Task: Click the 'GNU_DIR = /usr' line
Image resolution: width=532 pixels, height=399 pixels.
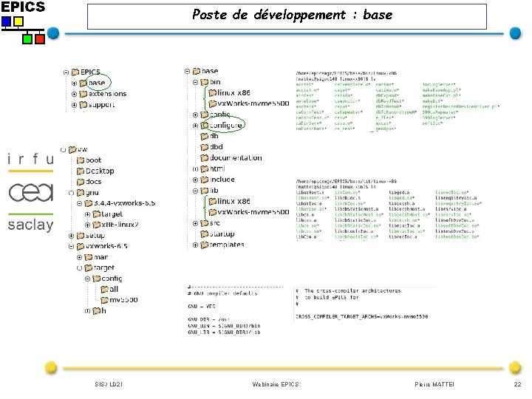Action: (208, 319)
